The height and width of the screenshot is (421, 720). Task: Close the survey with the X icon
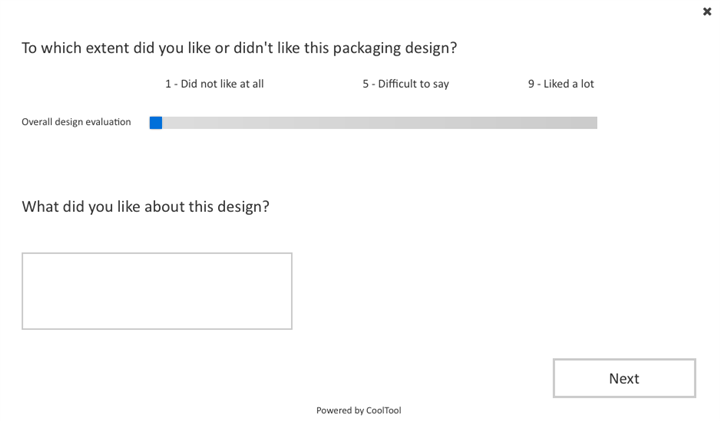(707, 12)
